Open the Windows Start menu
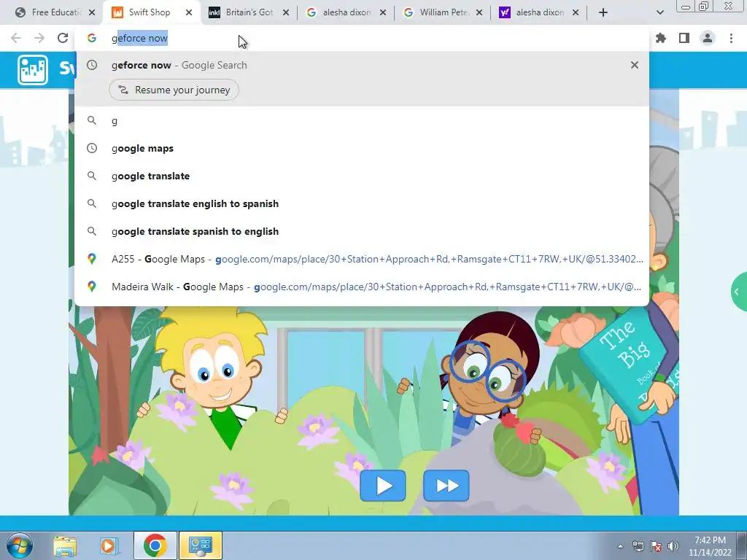This screenshot has height=560, width=747. point(20,545)
